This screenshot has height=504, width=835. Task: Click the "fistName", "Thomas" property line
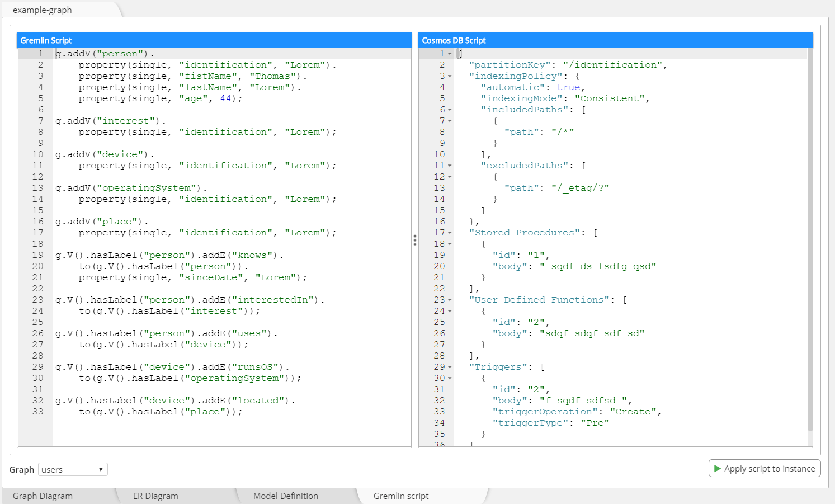193,76
